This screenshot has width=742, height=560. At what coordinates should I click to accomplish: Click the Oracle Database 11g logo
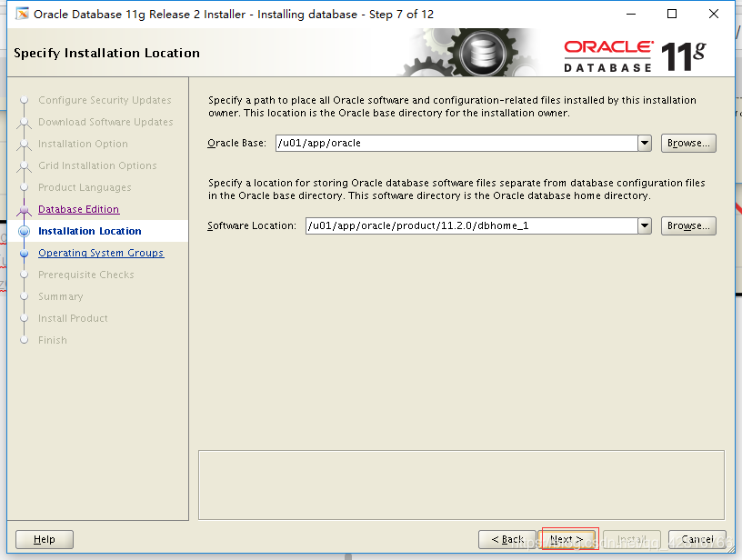635,55
